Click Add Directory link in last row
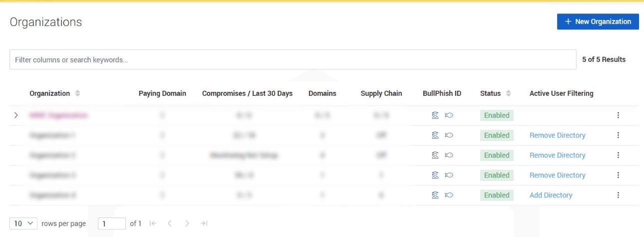Viewport: 644px width, 237px height. [x=551, y=195]
